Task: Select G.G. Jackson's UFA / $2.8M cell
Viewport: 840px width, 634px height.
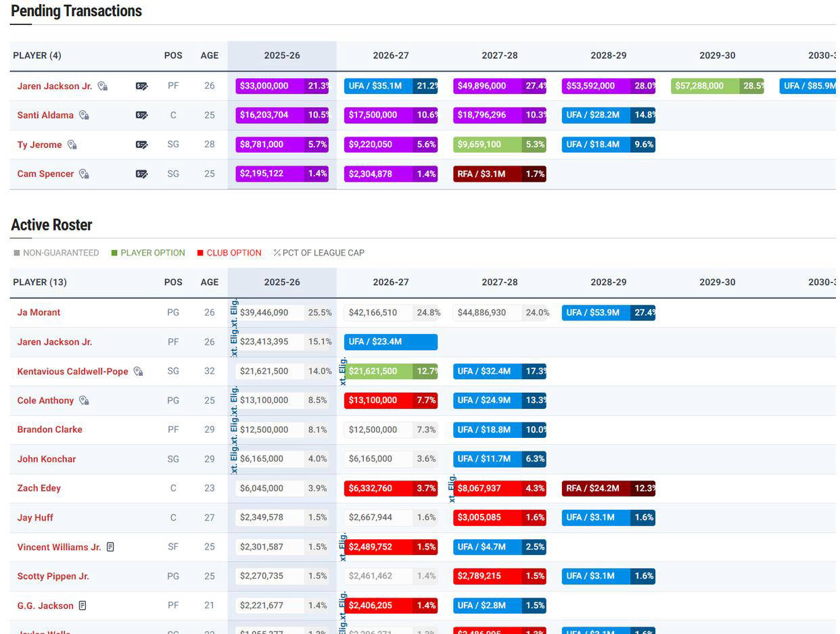Action: [x=500, y=606]
